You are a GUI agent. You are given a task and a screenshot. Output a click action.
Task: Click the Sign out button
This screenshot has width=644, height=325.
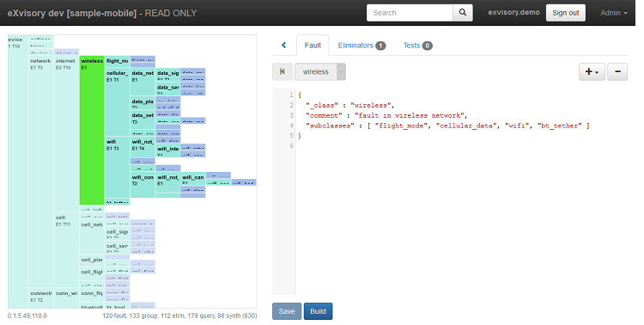coord(566,13)
